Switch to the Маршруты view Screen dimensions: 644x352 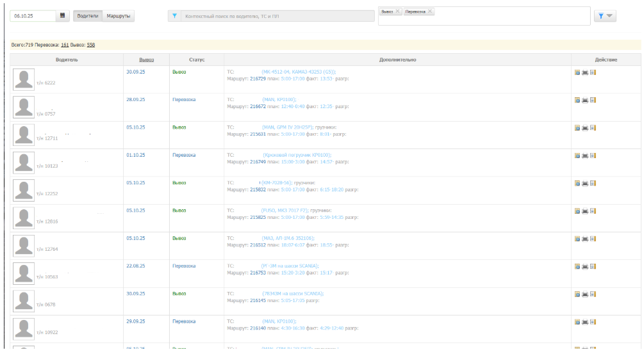(119, 16)
